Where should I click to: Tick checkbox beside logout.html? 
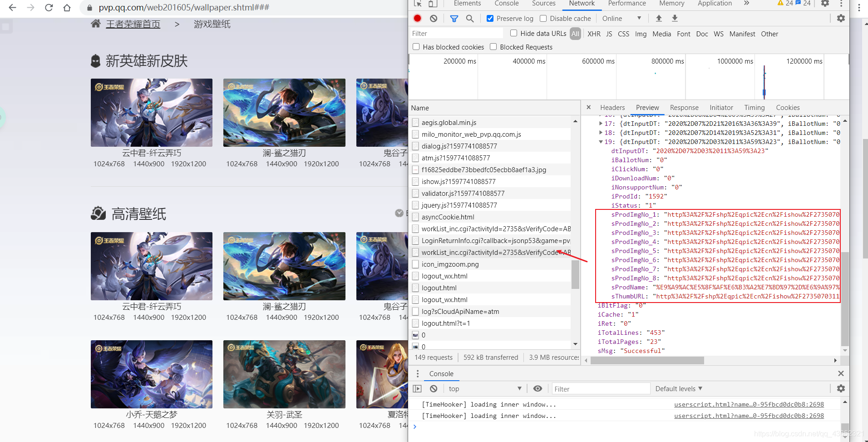coord(415,288)
